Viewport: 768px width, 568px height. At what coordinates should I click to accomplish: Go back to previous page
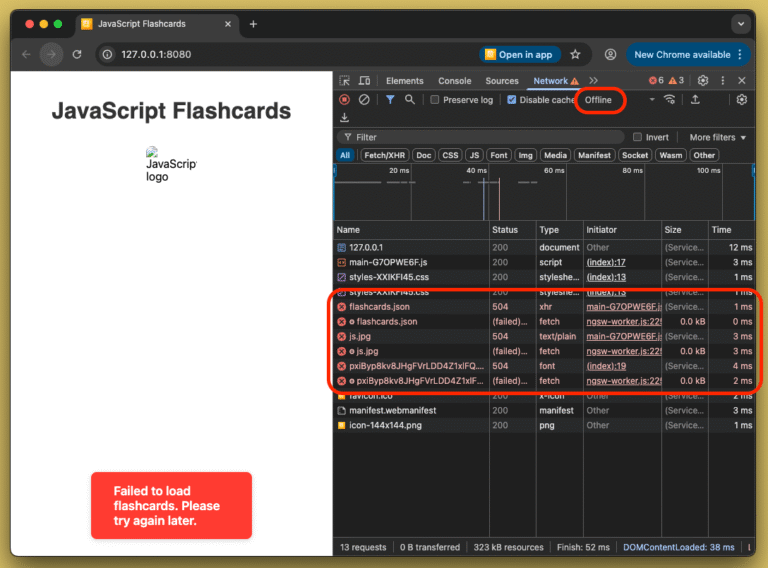[26, 54]
